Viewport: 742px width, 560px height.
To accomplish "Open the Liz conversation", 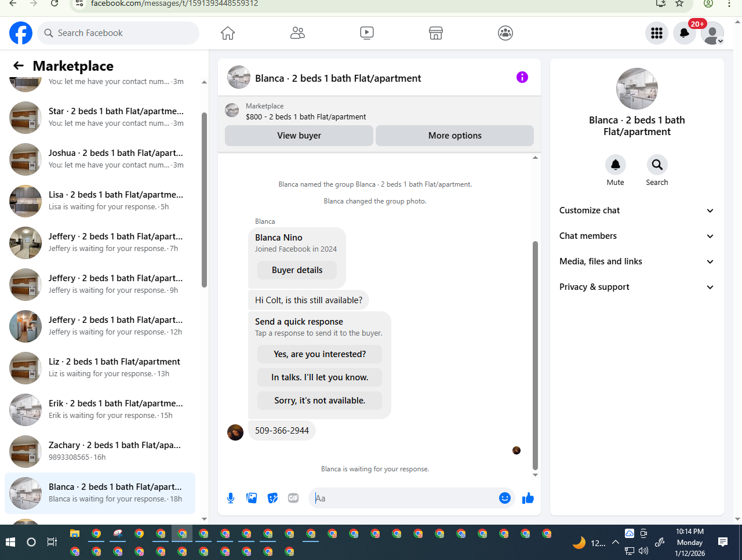I will (x=100, y=368).
